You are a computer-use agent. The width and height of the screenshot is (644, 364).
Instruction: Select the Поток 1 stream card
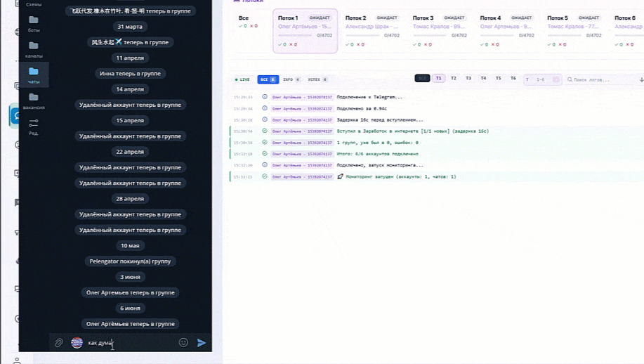tap(305, 31)
